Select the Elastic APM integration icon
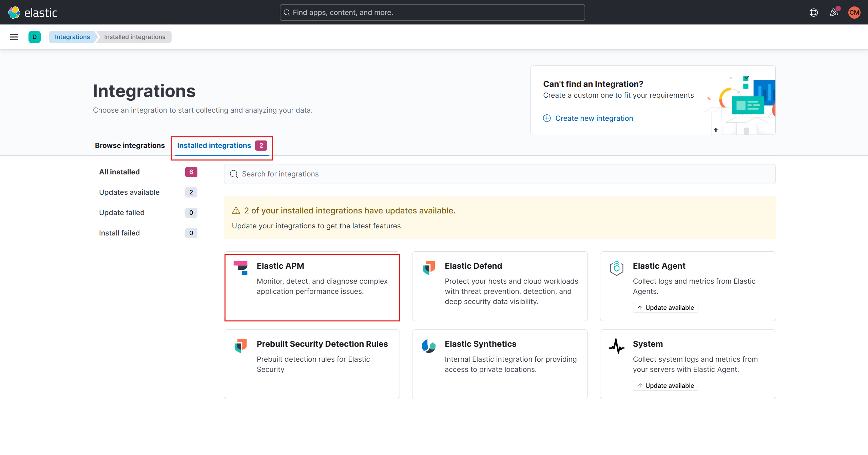Image resolution: width=868 pixels, height=455 pixels. 241,268
